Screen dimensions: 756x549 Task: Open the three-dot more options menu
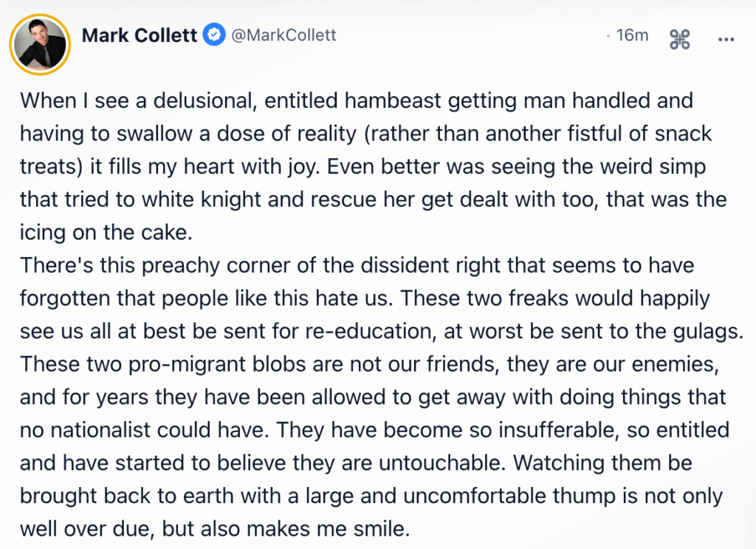(x=726, y=40)
